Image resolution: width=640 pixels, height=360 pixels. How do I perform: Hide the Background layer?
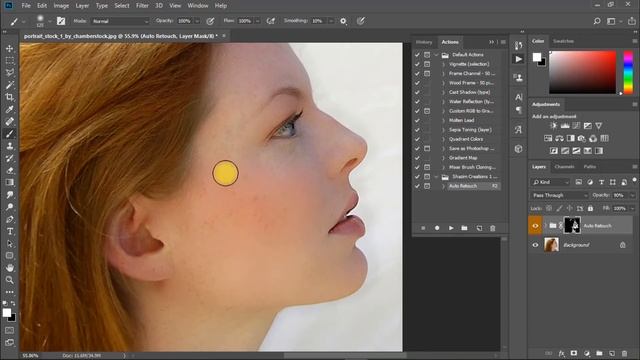point(535,245)
